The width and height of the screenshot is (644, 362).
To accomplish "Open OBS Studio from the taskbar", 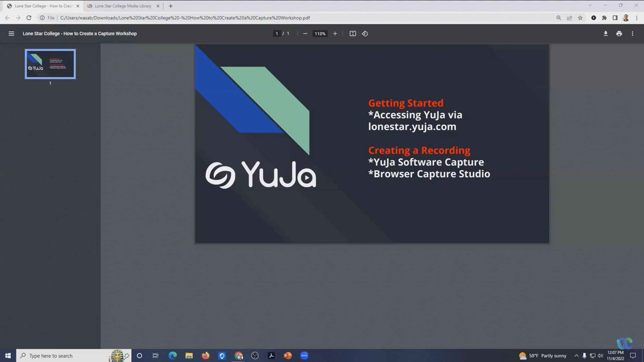I will pos(255,356).
